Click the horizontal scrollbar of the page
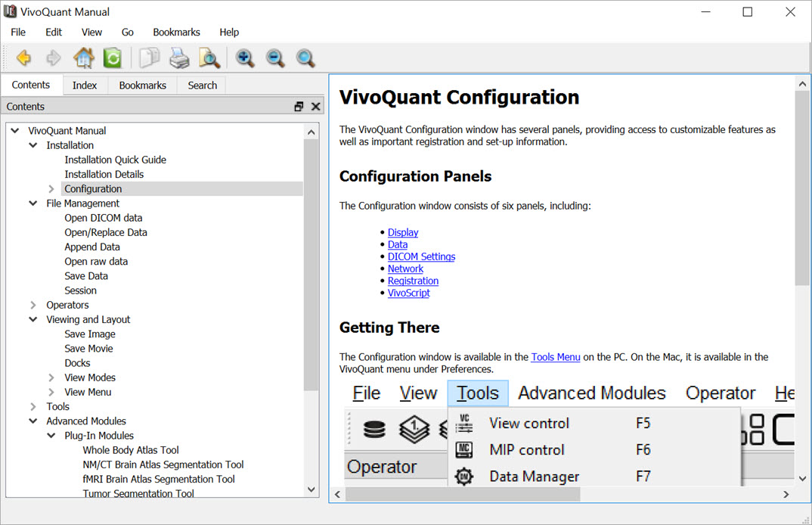This screenshot has height=525, width=812. pyautogui.click(x=461, y=494)
